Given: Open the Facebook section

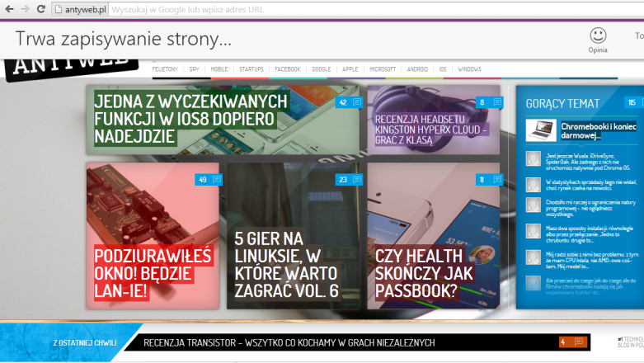Looking at the screenshot, I should (288, 69).
